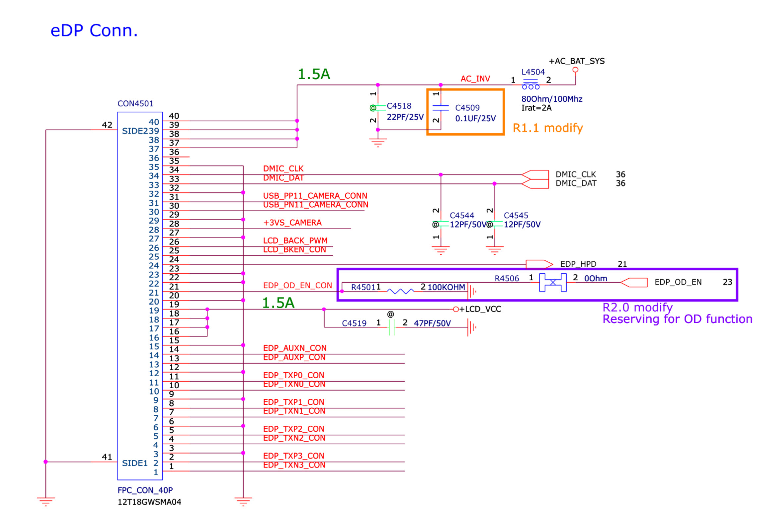Select the USB_PP11_CAMERA_CONN net label

pos(315,195)
